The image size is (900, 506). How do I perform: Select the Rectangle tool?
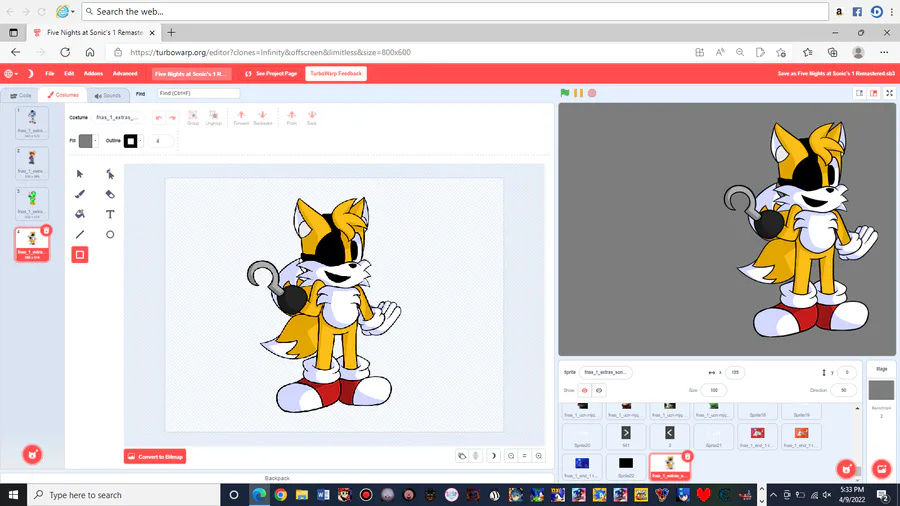[x=80, y=255]
